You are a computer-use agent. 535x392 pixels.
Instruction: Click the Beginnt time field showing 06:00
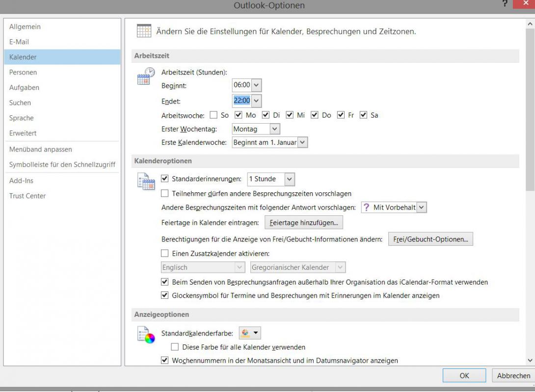(x=242, y=85)
